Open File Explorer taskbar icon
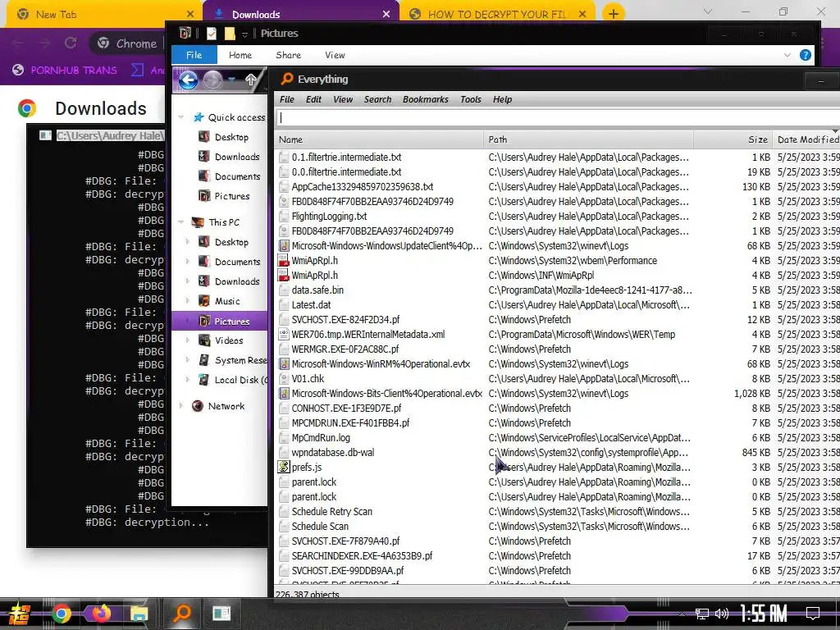The height and width of the screenshot is (630, 840). click(139, 614)
